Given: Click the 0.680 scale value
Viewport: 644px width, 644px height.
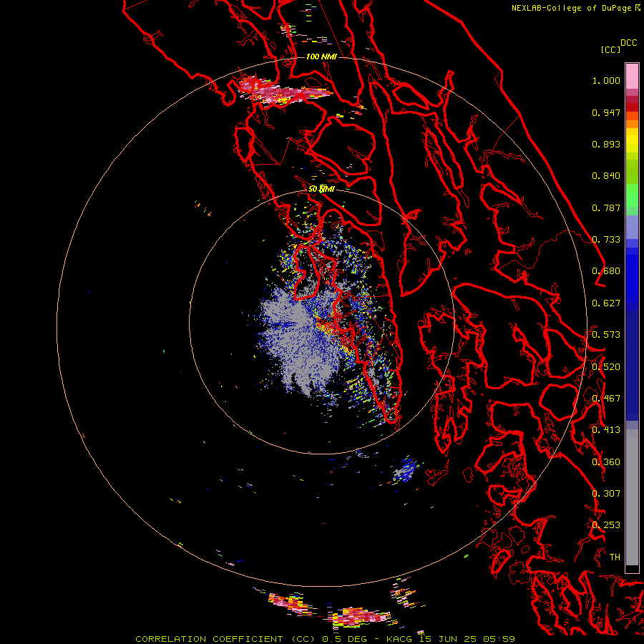Looking at the screenshot, I should [x=606, y=271].
